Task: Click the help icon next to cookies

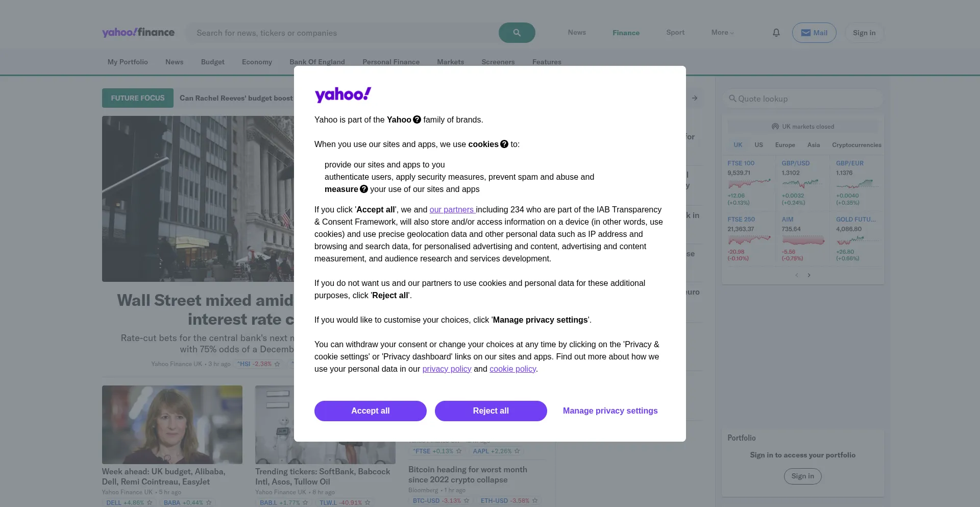Action: click(x=504, y=144)
